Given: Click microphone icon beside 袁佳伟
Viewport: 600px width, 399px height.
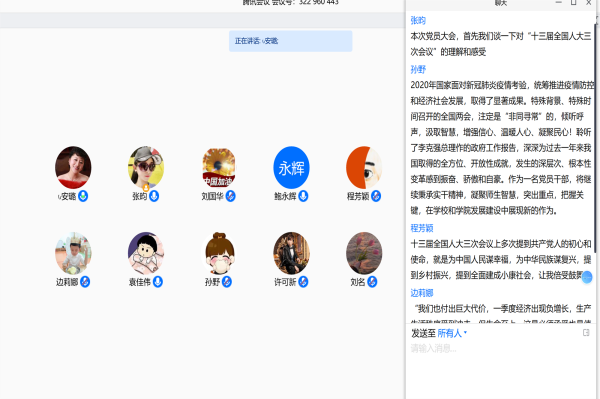Looking at the screenshot, I should coord(158,282).
